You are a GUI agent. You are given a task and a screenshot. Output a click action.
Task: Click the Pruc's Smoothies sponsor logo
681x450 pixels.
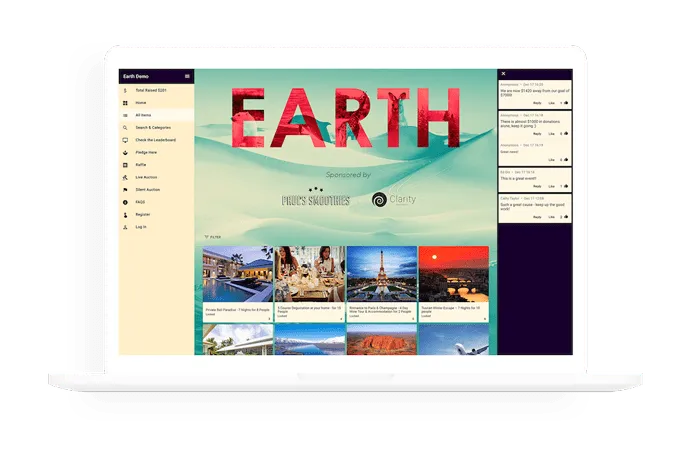[316, 197]
